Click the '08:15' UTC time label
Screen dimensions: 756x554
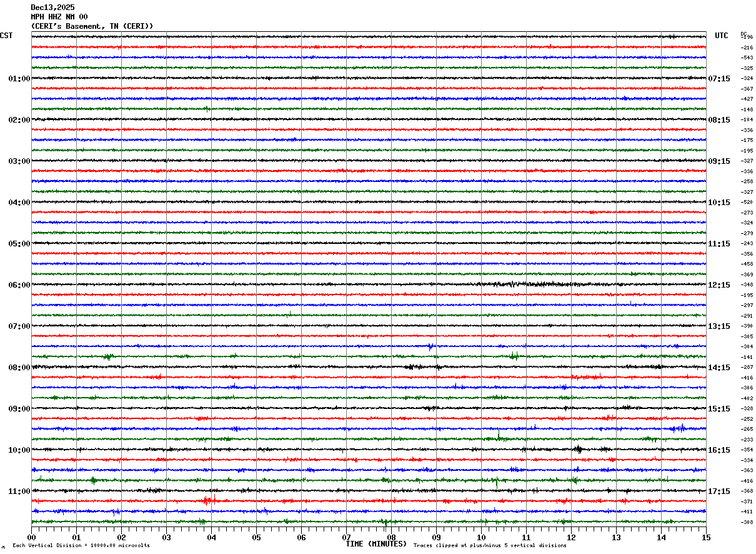tap(719, 120)
